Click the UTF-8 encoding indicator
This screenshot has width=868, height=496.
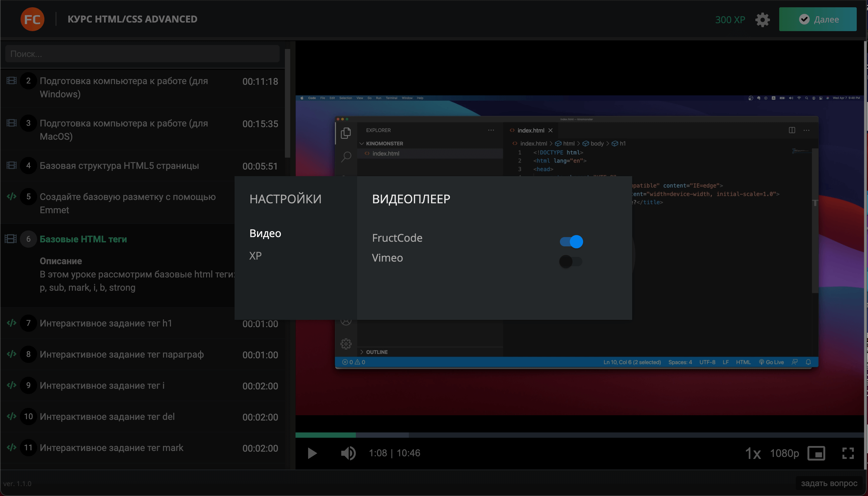[x=707, y=362]
